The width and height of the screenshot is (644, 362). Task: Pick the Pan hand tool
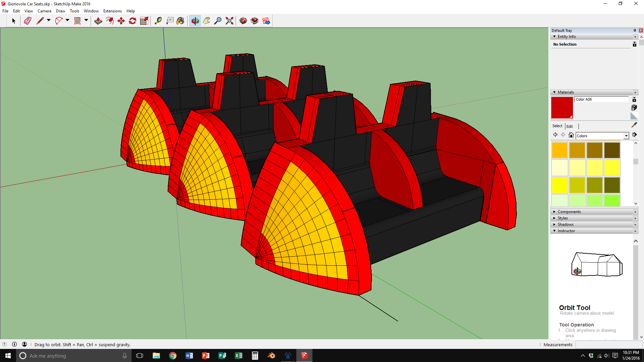tap(206, 21)
